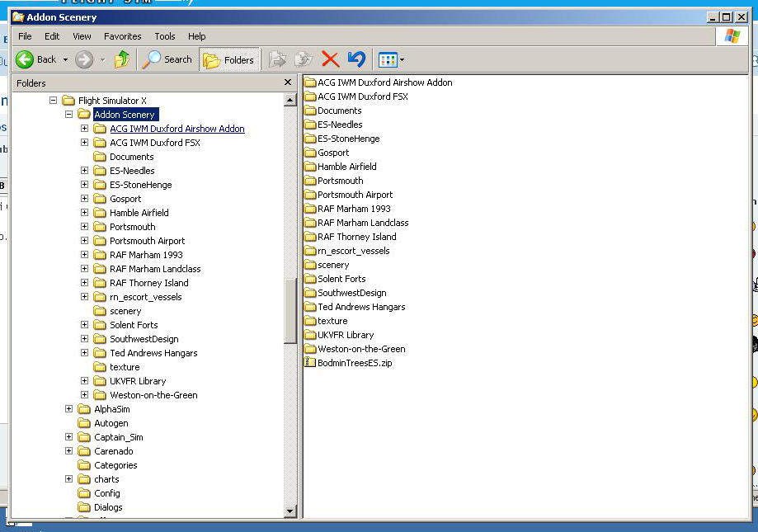Open the Tools menu

coord(164,36)
